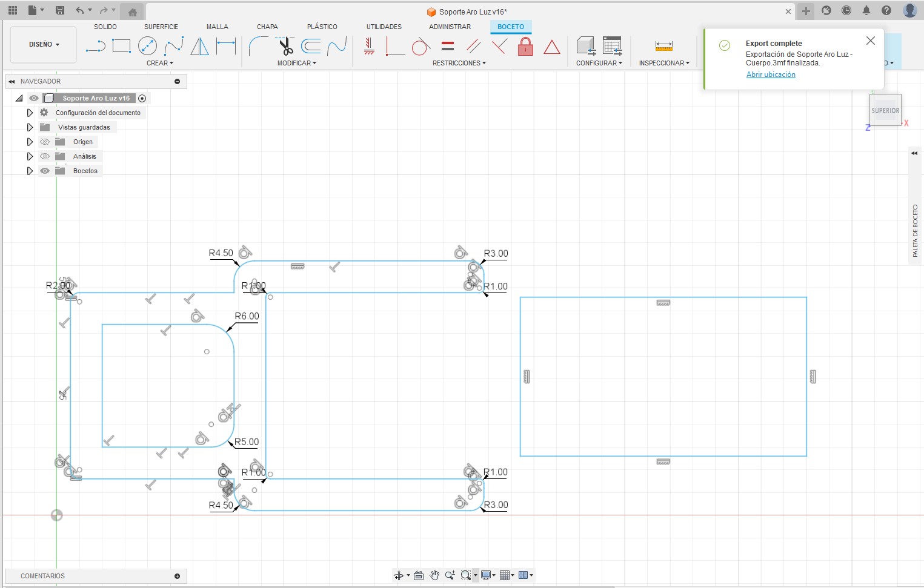Screen dimensions: 924x588
Task: Open the job status clock icon
Action: tap(846, 10)
